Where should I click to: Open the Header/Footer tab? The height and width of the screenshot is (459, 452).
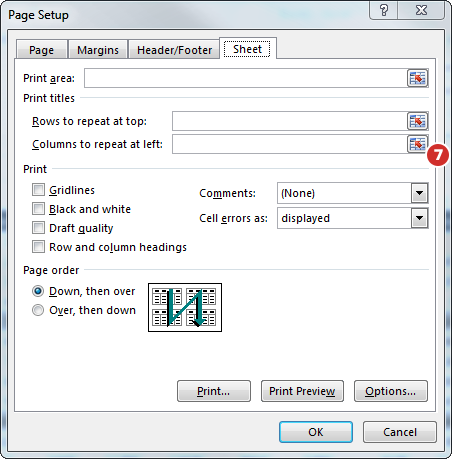point(174,50)
